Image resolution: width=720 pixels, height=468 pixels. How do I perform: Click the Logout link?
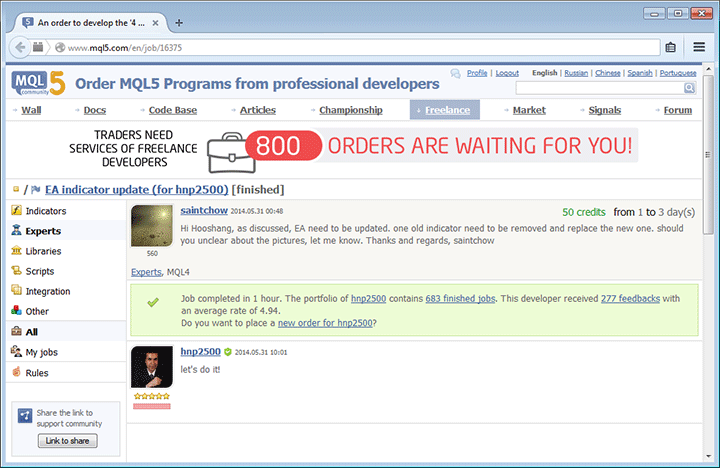(507, 73)
